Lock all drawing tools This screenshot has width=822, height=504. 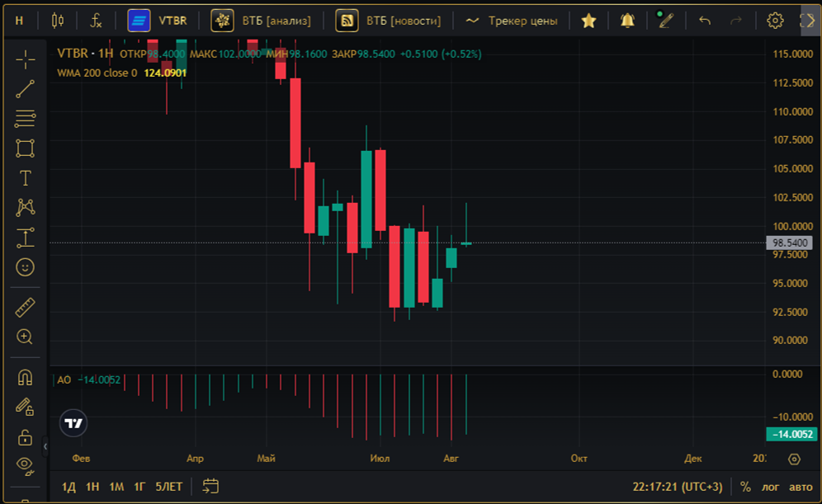25,436
